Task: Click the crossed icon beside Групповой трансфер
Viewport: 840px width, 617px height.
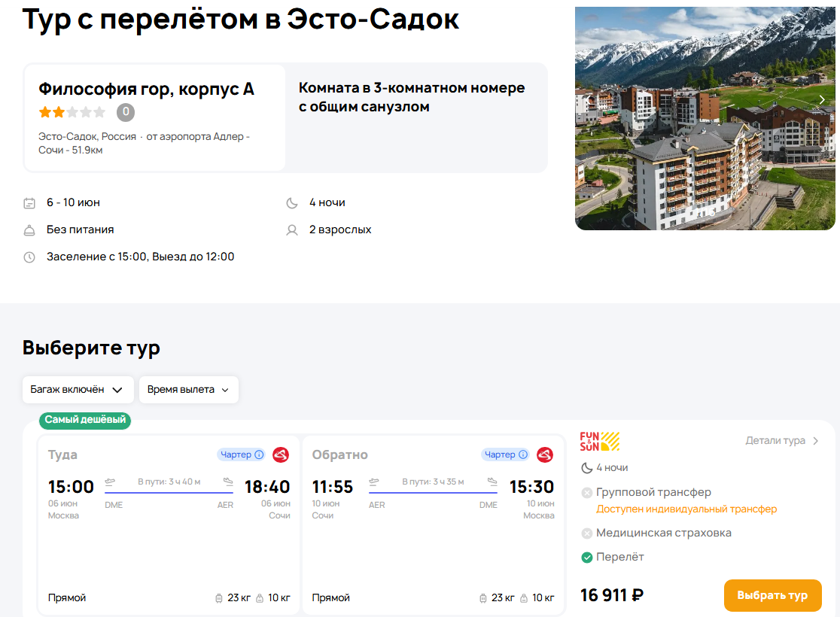Action: [x=587, y=493]
